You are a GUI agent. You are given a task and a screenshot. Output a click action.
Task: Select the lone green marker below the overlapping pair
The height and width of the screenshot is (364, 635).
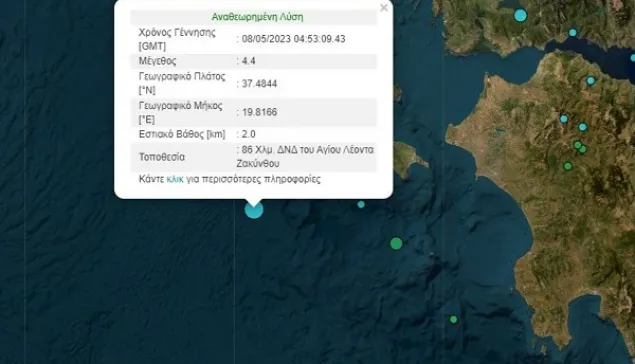click(x=568, y=166)
